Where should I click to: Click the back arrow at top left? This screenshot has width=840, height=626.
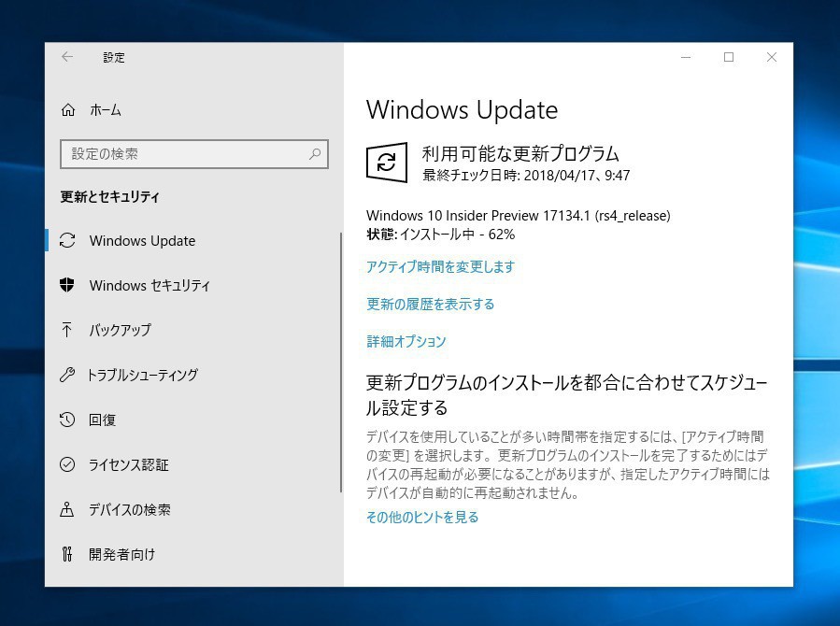pyautogui.click(x=66, y=57)
